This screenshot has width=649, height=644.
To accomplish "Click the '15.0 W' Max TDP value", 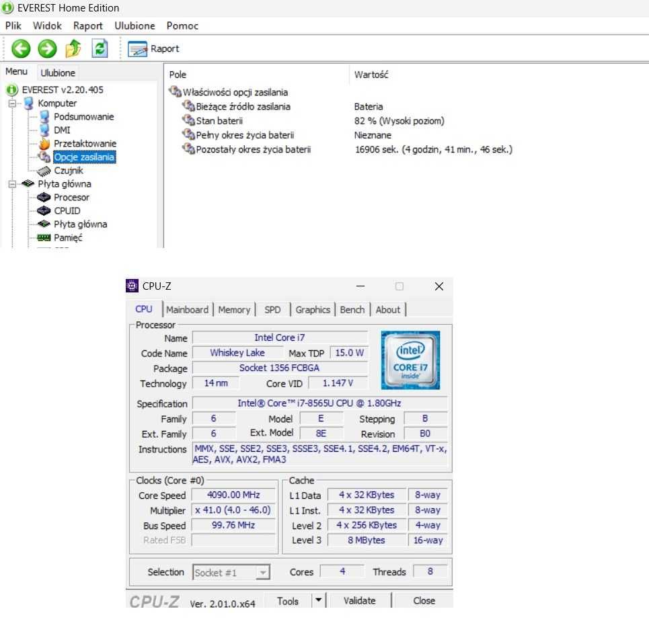I will point(349,353).
